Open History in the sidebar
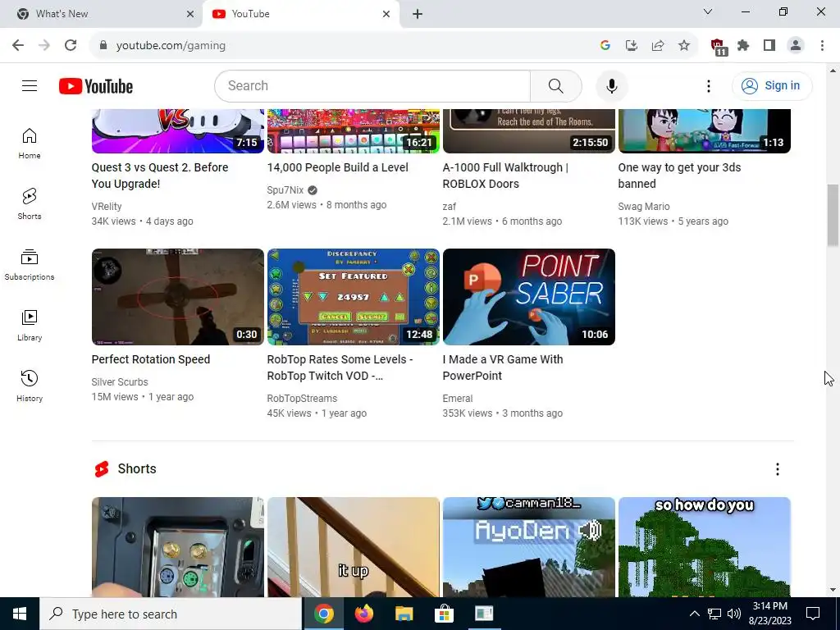This screenshot has width=840, height=630. tap(30, 386)
